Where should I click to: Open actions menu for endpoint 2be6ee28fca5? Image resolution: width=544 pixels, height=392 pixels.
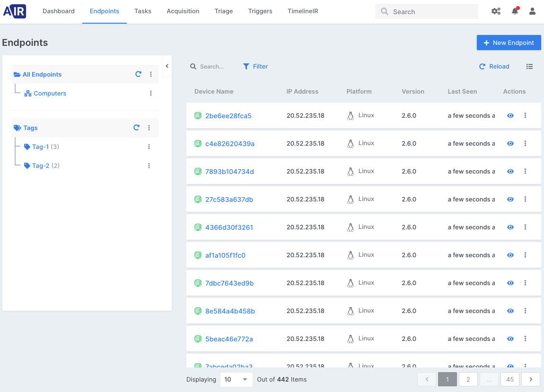525,115
